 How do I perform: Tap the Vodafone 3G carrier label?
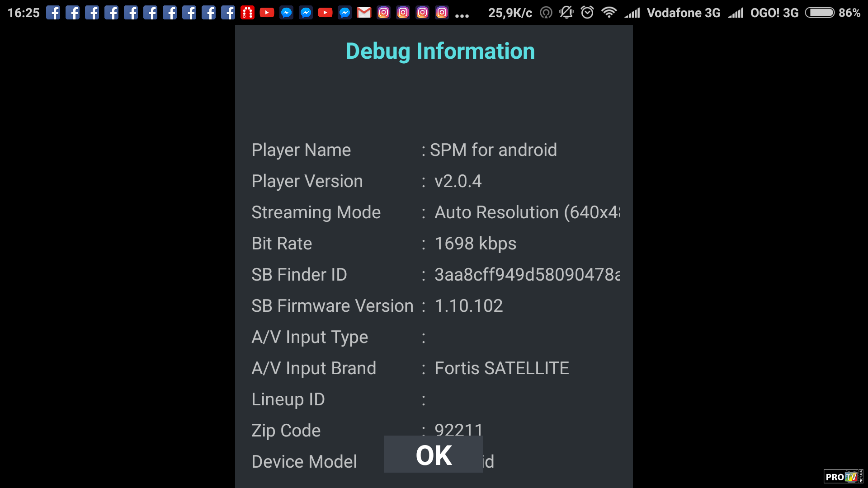(x=683, y=13)
